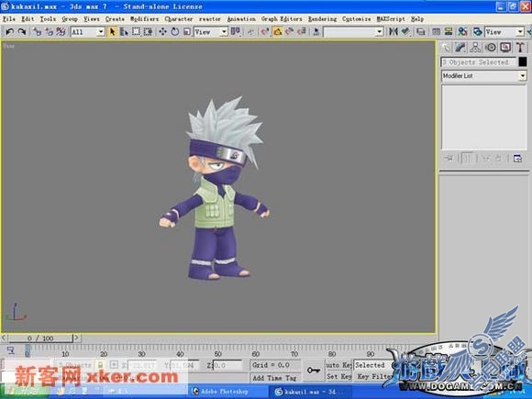Toggle the highlighted Angle Snap button

click(x=278, y=32)
